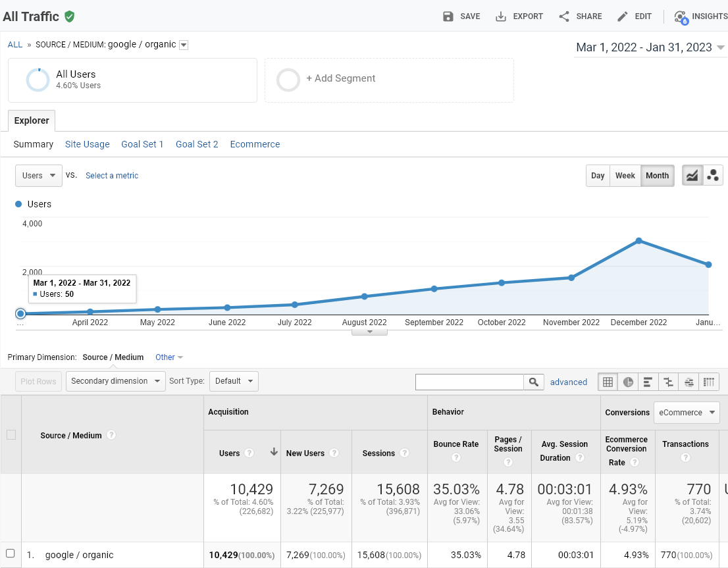Switch to motion chart view icon
728x568 pixels.
coord(713,176)
